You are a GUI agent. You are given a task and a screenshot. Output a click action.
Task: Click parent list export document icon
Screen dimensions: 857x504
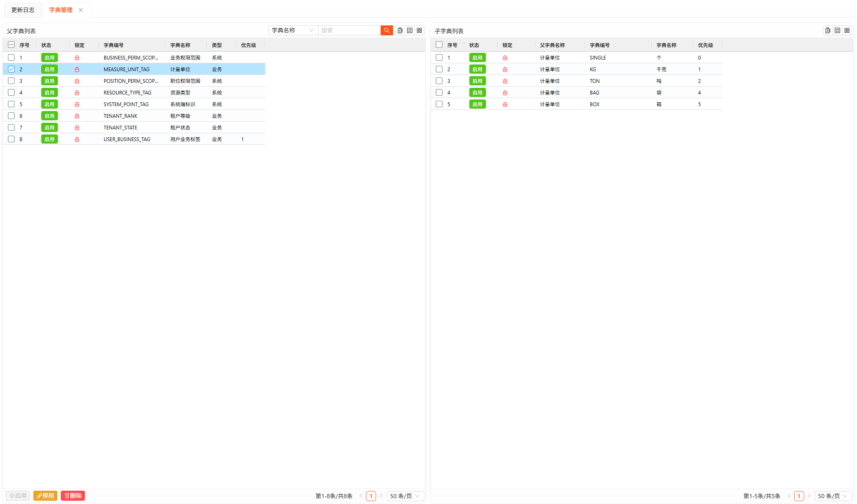pos(400,30)
